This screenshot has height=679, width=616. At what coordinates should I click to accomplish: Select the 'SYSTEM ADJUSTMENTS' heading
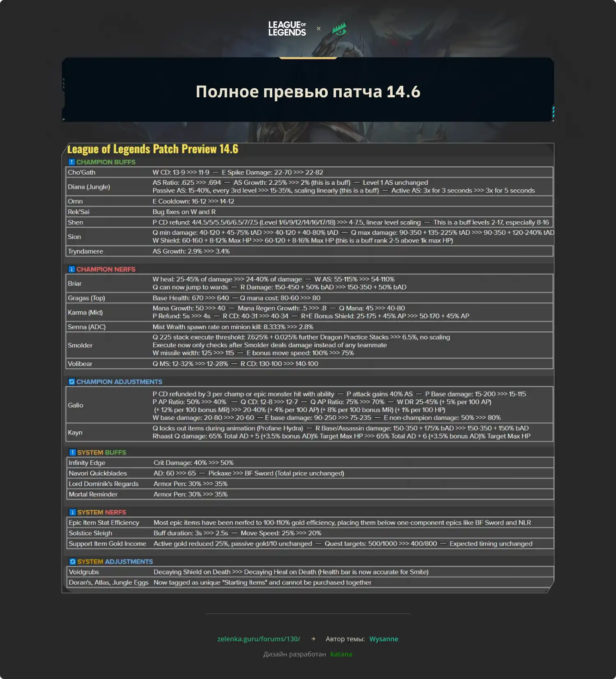[115, 562]
